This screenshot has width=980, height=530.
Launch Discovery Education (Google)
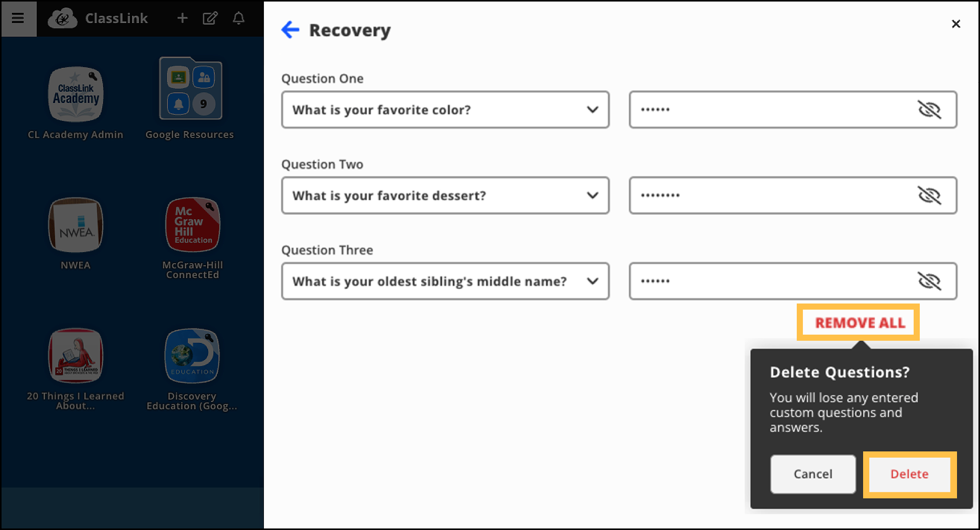[x=192, y=356]
